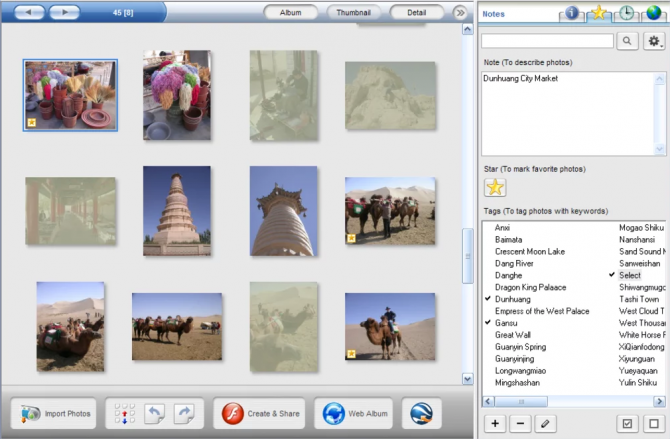The image size is (670, 439).
Task: Click Create & Share Flash button
Action: 258,413
